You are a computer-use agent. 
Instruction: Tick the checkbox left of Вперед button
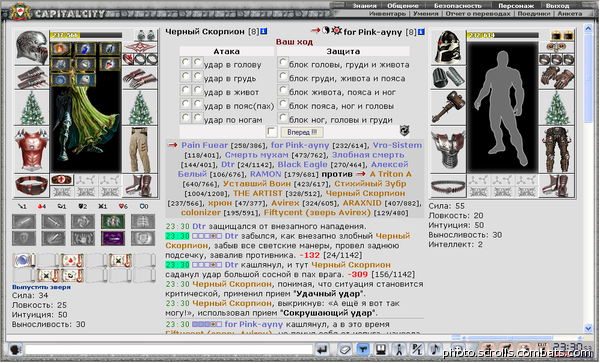tap(271, 132)
